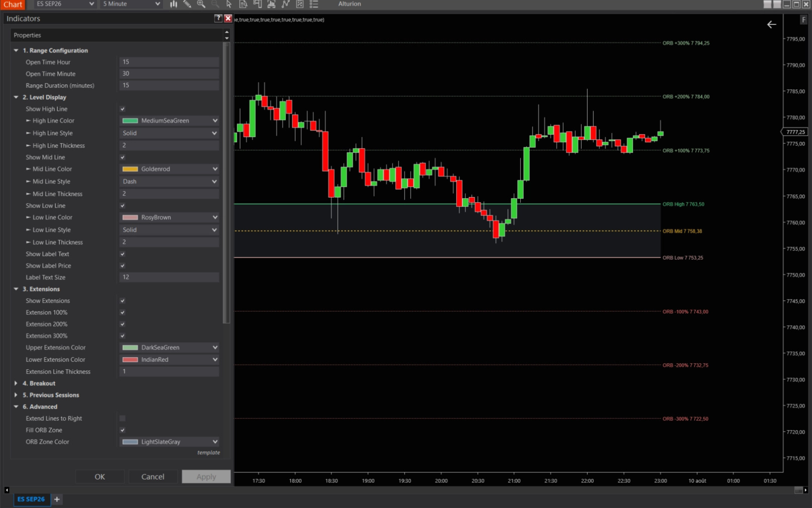The height and width of the screenshot is (508, 812).
Task: Toggle Extension 100% checkbox
Action: point(122,312)
